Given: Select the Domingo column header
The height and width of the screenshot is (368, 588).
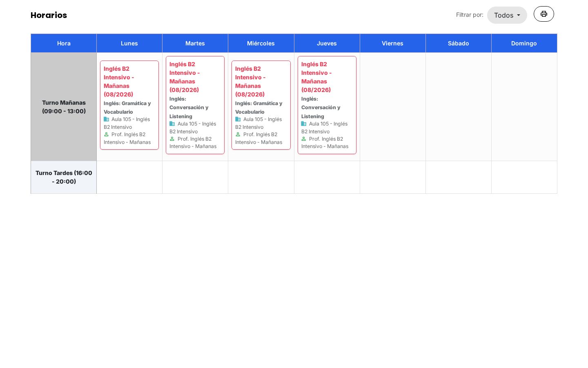Looking at the screenshot, I should point(524,43).
